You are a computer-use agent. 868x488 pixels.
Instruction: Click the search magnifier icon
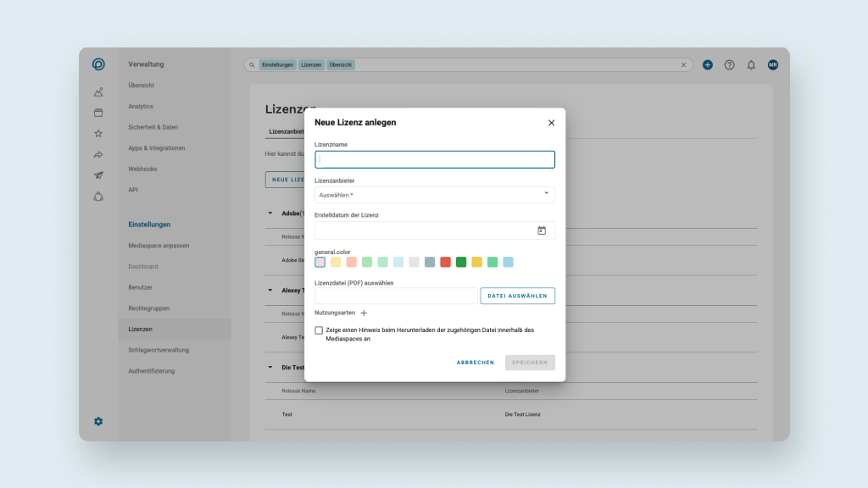click(252, 64)
